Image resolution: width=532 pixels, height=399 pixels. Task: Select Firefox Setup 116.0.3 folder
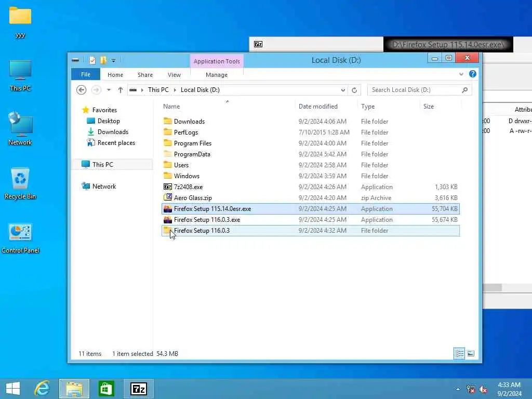point(311,230)
